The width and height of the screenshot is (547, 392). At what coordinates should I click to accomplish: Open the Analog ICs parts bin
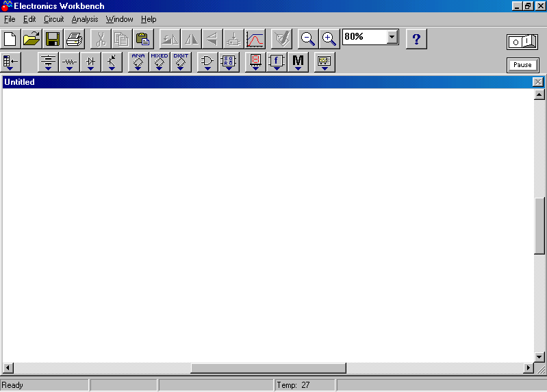pos(138,62)
